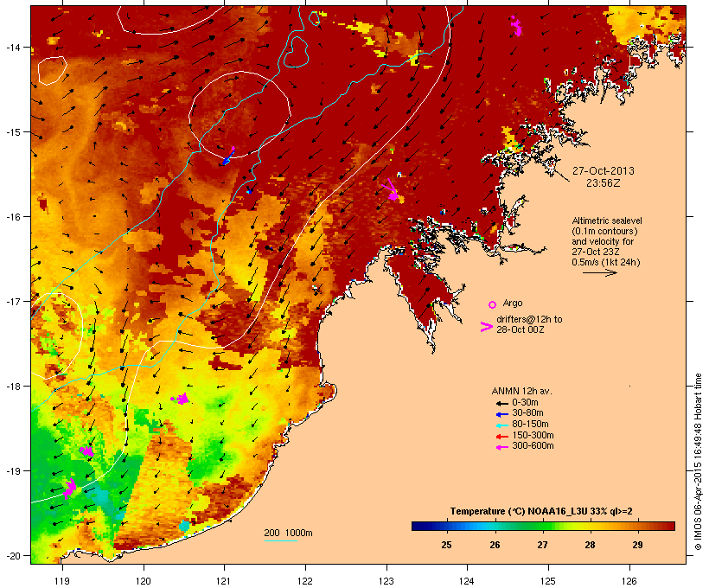Click the latitude axis label -15
Viewport: 709px width, 588px height.
click(12, 132)
